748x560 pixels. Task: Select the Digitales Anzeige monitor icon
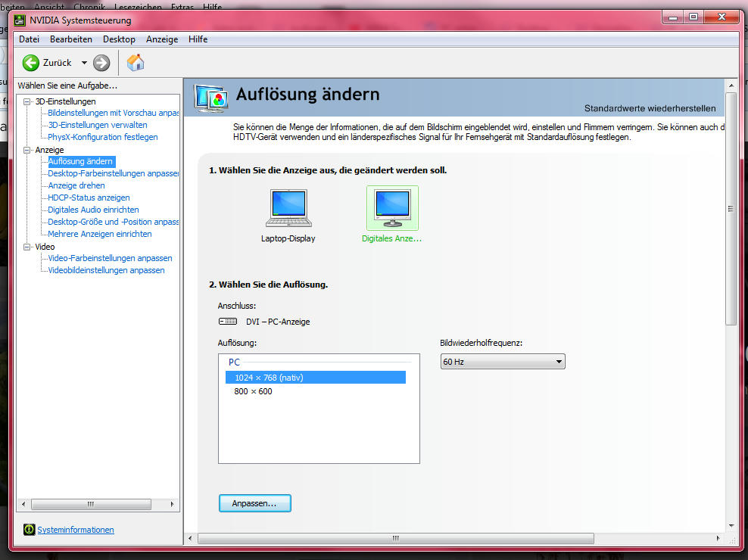pyautogui.click(x=392, y=208)
